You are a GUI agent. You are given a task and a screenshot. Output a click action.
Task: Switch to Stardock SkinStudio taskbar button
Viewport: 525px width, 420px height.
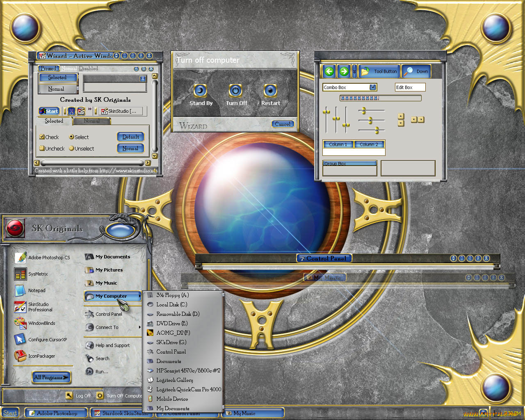tap(122, 413)
